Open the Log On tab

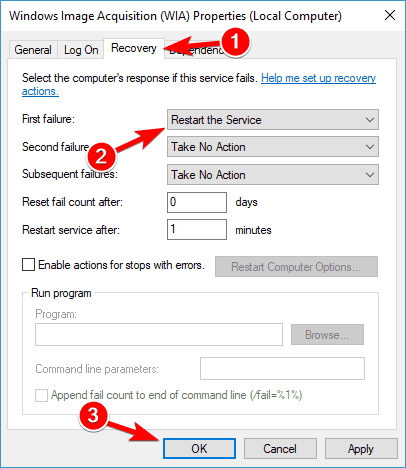click(x=81, y=50)
